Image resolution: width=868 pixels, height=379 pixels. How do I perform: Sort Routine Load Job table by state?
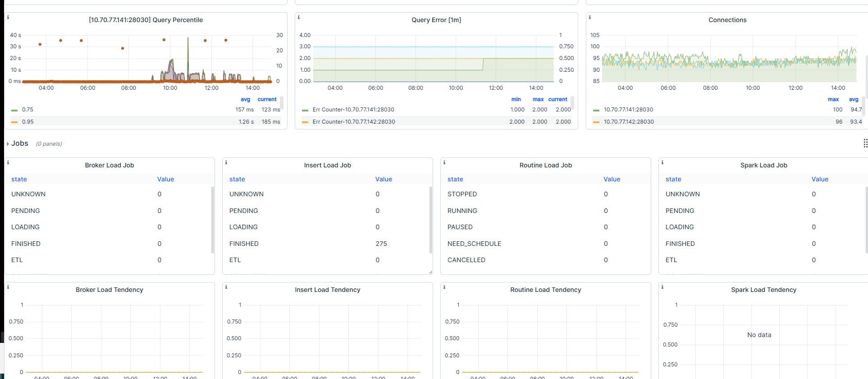pos(455,179)
